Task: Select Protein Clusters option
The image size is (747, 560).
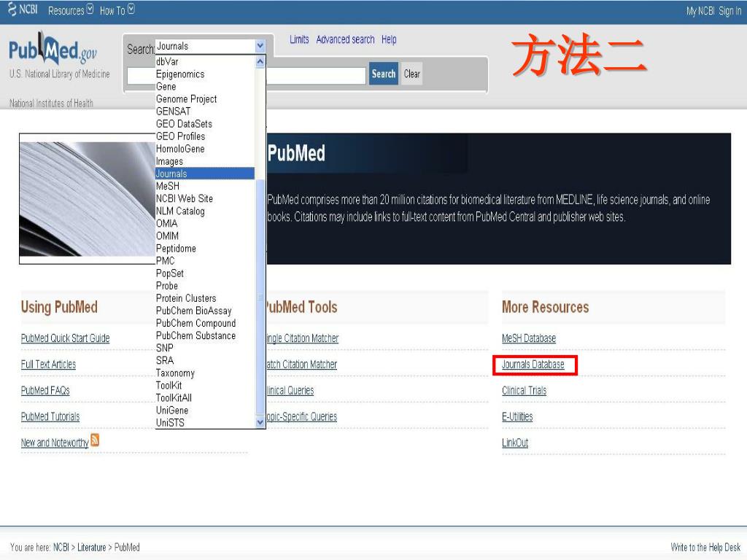Action: coord(205,297)
